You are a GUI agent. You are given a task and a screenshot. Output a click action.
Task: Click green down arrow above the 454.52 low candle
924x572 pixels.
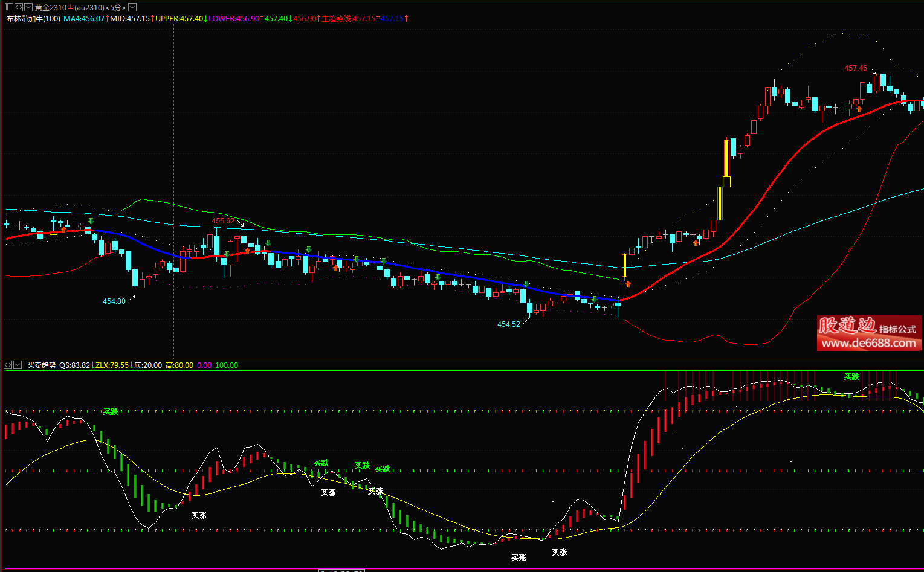(x=526, y=284)
